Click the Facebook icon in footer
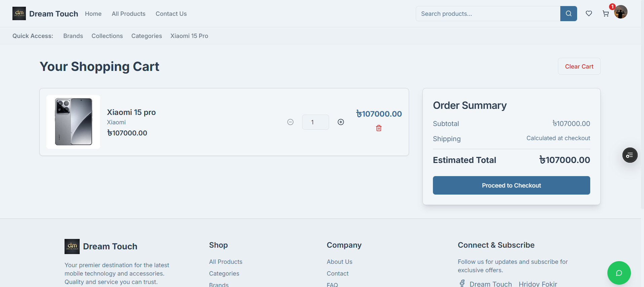644x287 pixels. click(462, 284)
